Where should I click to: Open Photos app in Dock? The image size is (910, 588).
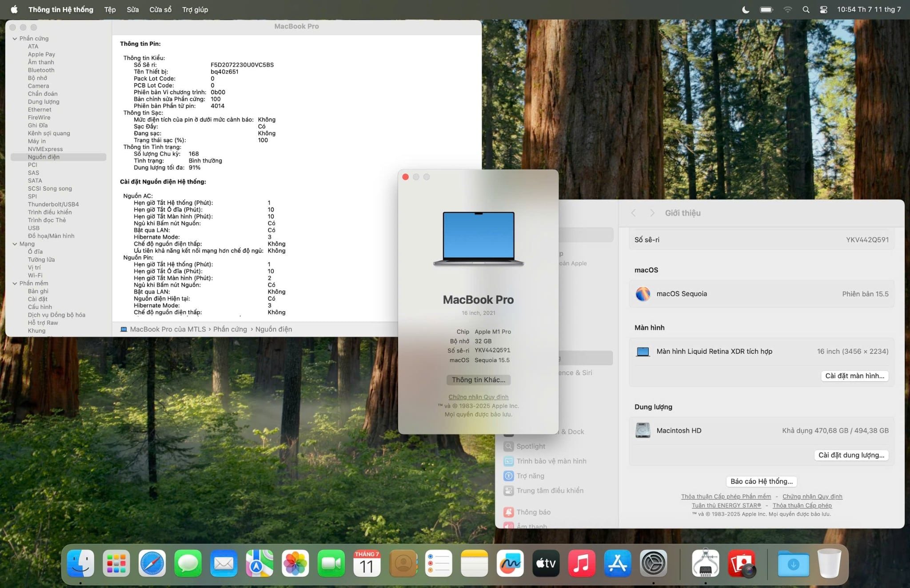tap(295, 563)
